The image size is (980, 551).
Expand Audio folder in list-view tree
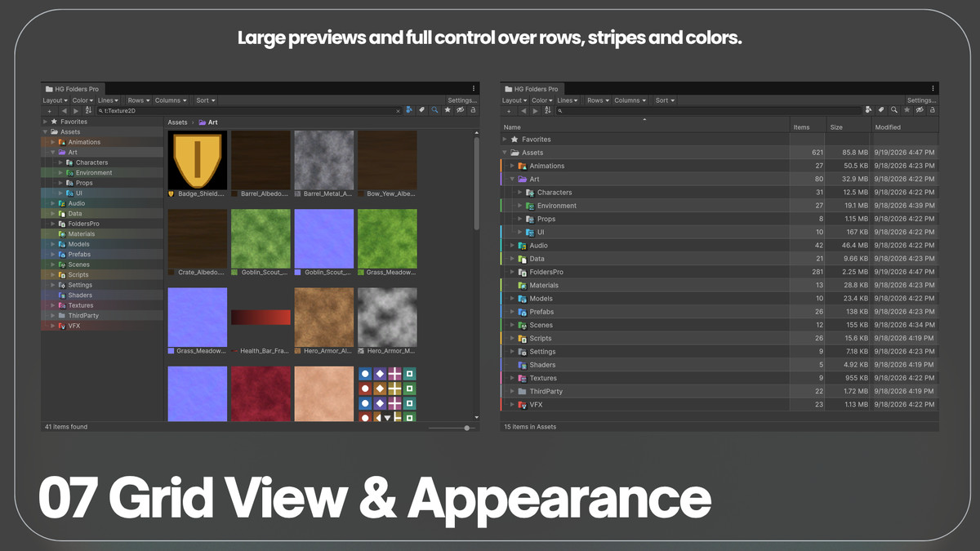click(513, 245)
